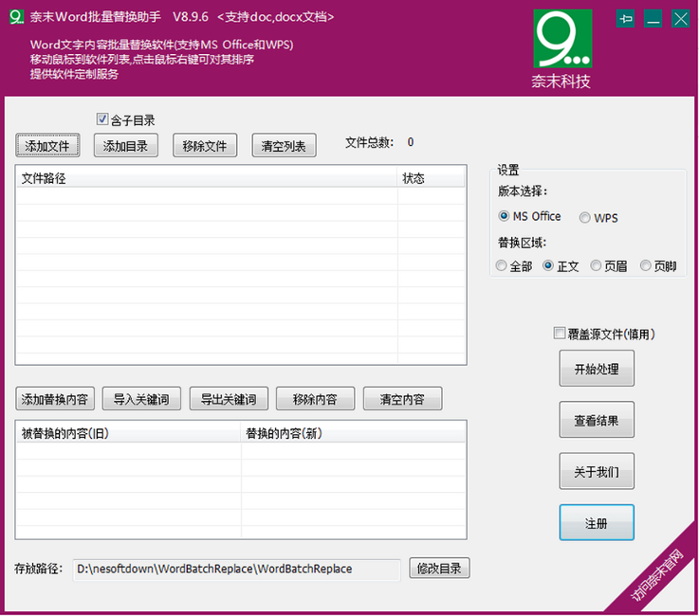Pin the window with the pin icon
This screenshot has height=616, width=699.
pos(625,19)
